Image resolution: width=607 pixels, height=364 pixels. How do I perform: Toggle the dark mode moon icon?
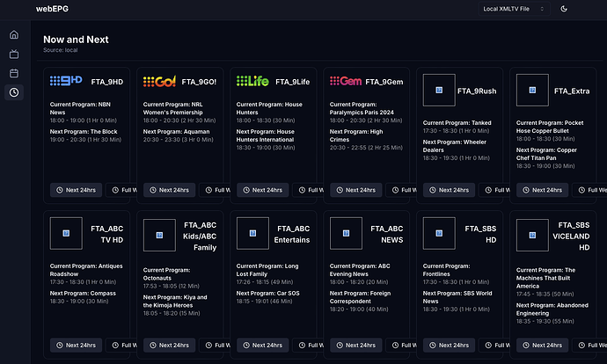coord(564,9)
